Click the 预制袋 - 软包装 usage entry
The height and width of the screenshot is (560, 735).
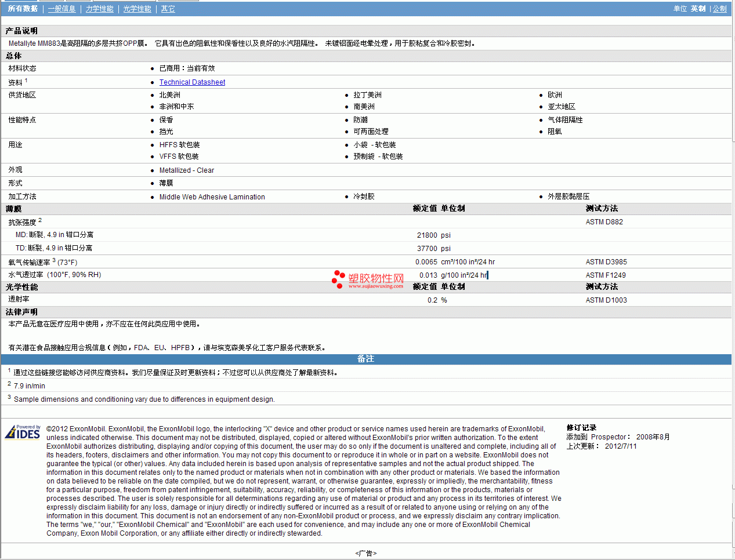point(378,157)
